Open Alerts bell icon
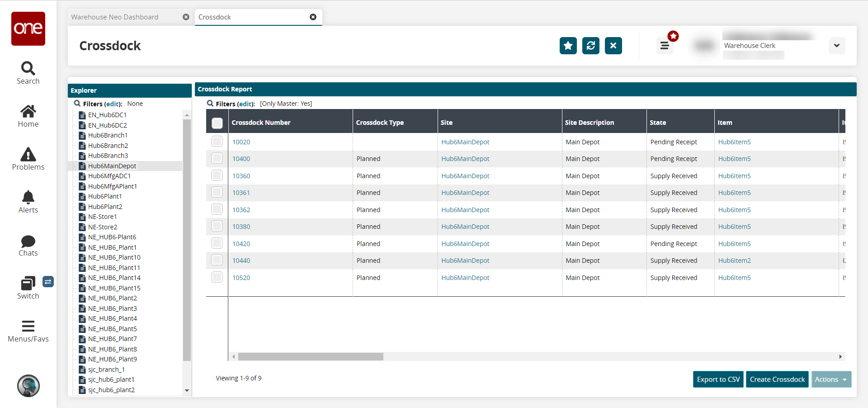Image resolution: width=868 pixels, height=408 pixels. [28, 202]
